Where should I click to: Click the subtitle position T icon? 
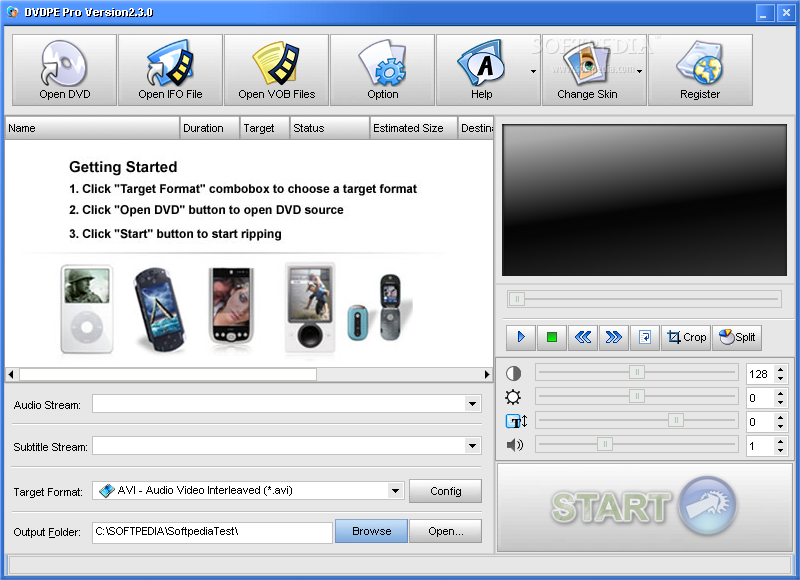click(x=516, y=421)
